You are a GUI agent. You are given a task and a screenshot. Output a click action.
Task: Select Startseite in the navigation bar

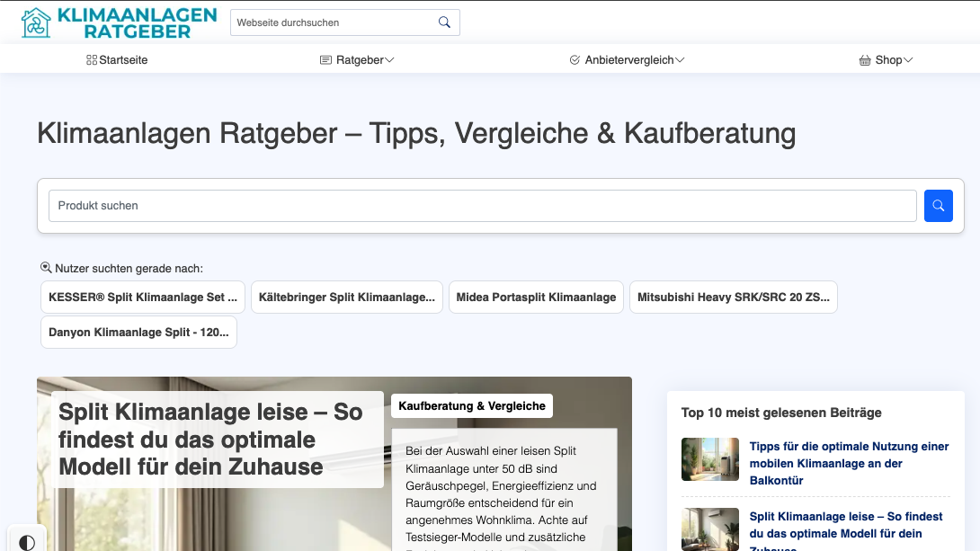pyautogui.click(x=123, y=59)
